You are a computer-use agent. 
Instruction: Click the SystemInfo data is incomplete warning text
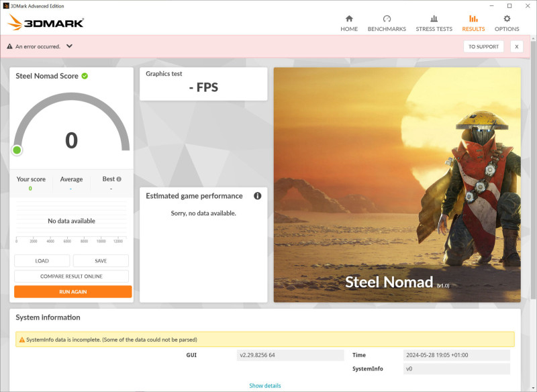point(111,340)
